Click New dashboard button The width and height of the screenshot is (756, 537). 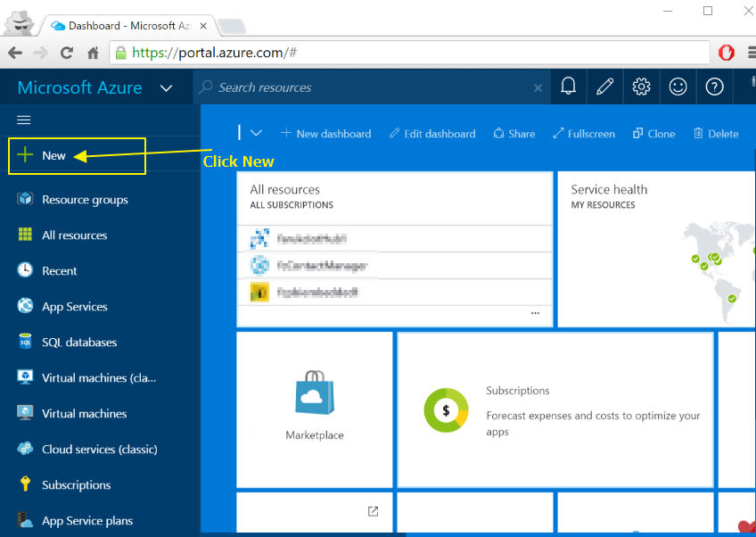pos(326,134)
